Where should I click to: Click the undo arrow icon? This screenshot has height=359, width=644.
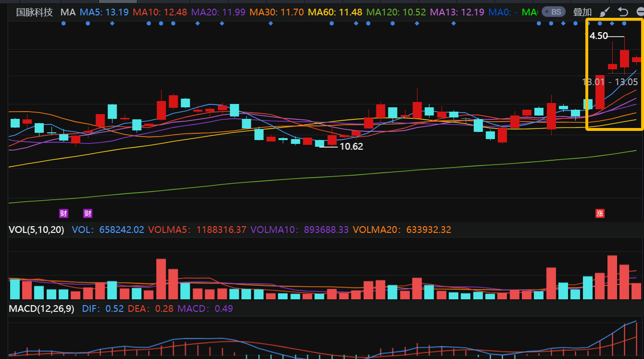(x=623, y=12)
